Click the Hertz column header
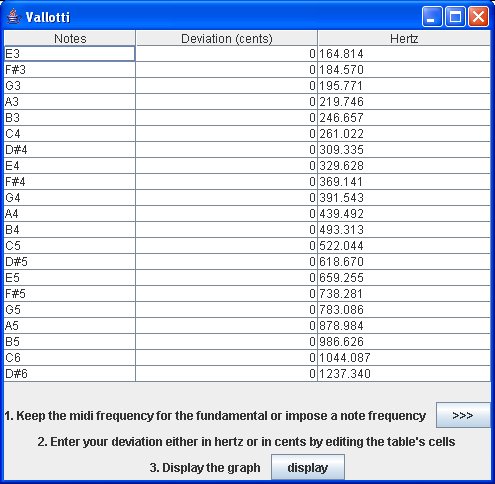Screen dimensions: 495x484 (x=404, y=38)
